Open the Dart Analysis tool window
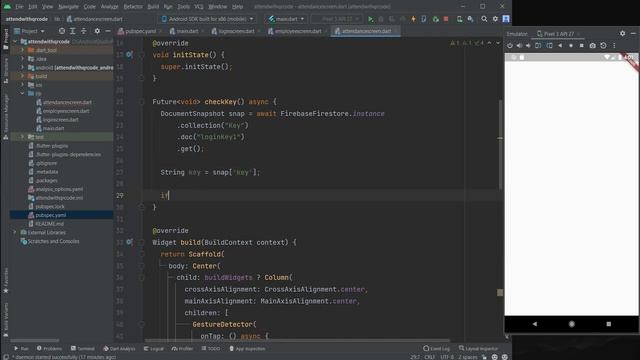This screenshot has width=640, height=360. coord(119,349)
